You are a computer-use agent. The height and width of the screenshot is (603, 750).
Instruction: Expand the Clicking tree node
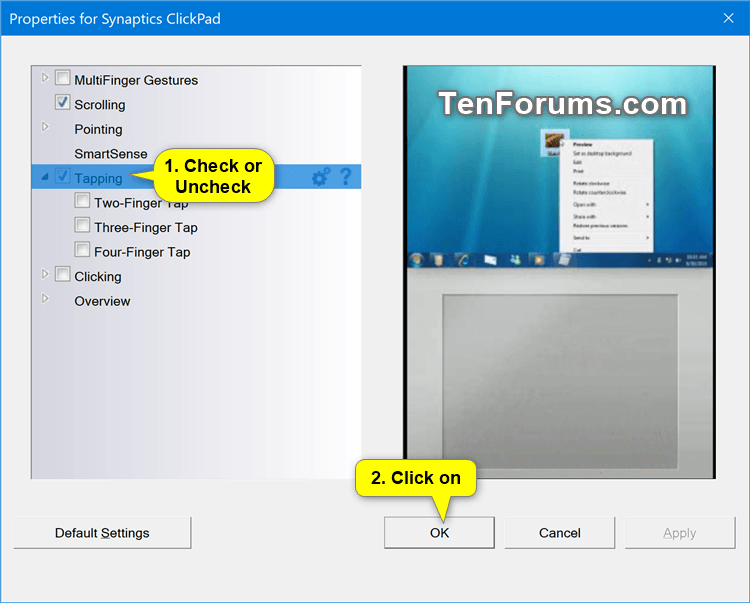tap(45, 274)
